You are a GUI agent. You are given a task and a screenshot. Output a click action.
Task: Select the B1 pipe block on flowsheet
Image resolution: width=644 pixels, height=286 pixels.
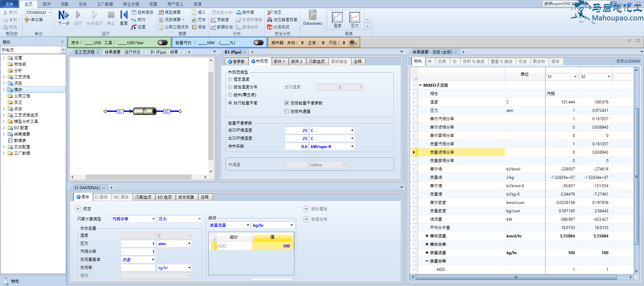point(145,111)
